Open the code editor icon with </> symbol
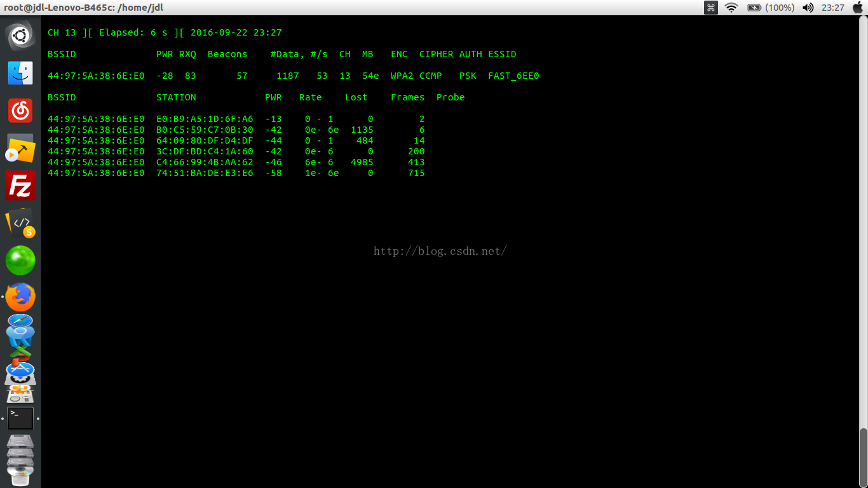The height and width of the screenshot is (488, 868). coord(20,223)
